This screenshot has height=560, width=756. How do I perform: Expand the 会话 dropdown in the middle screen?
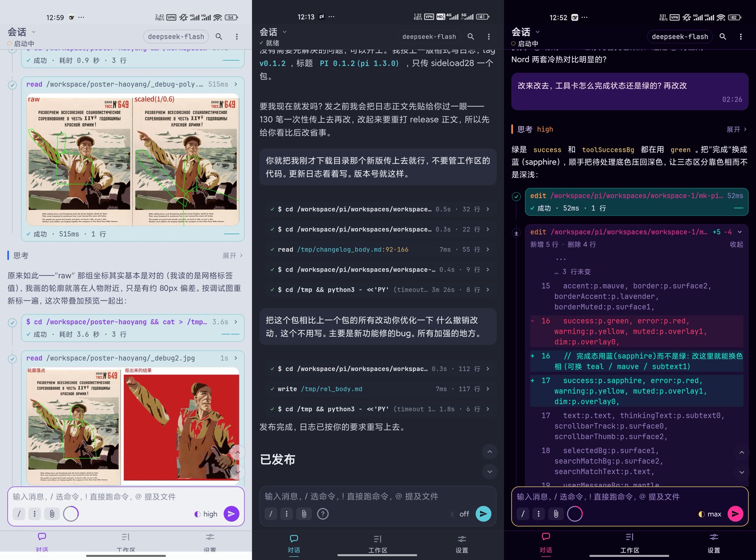click(273, 32)
